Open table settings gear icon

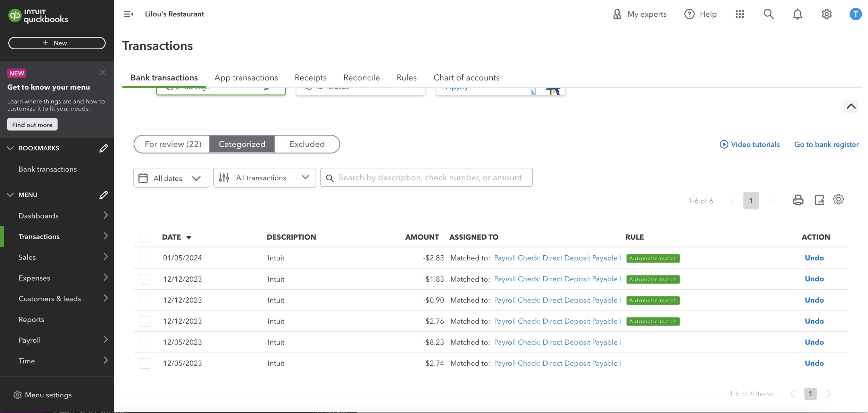click(x=838, y=199)
